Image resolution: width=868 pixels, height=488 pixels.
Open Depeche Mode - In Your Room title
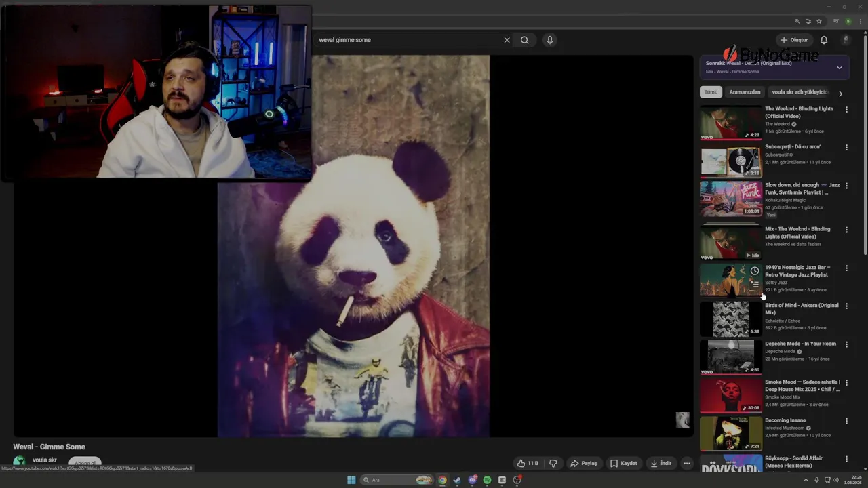(x=800, y=344)
